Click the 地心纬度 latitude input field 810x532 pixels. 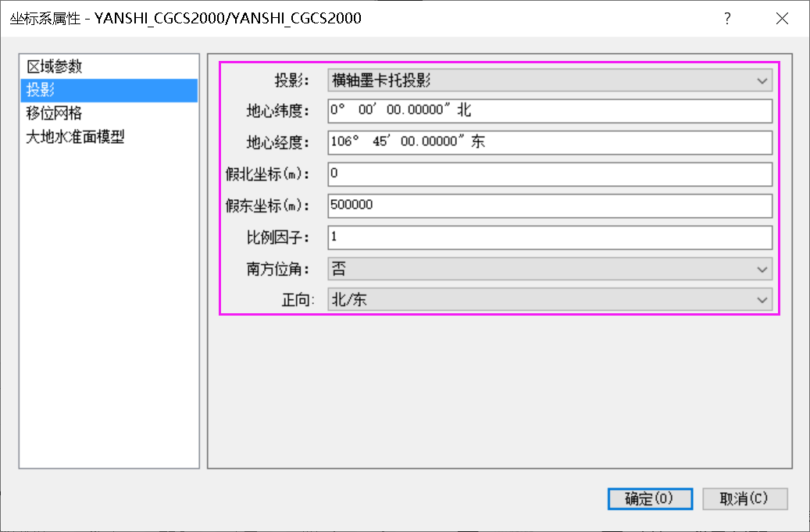coord(547,110)
